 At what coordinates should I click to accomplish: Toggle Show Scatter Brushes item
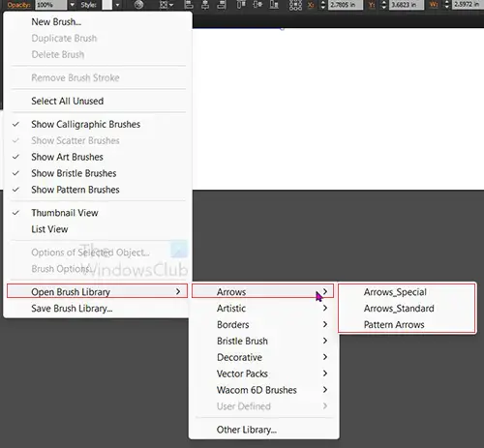click(98, 140)
